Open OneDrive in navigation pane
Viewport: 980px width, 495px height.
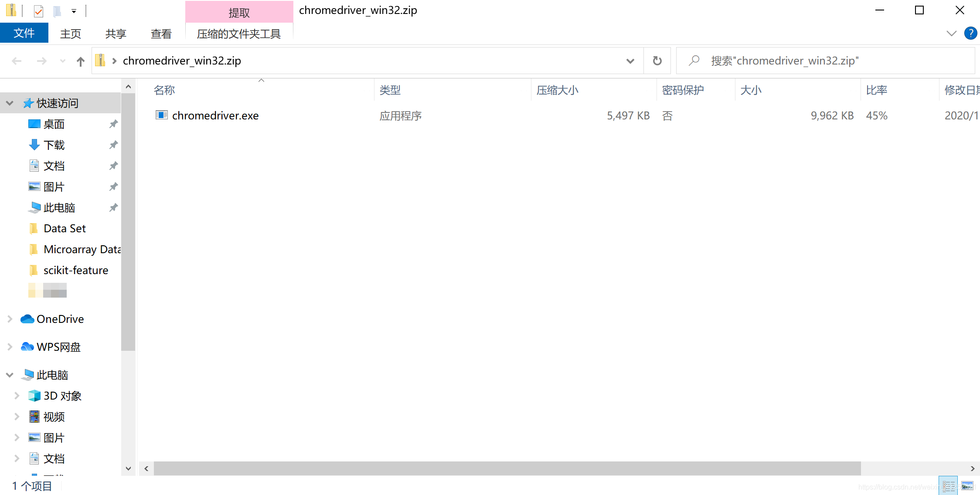tap(60, 319)
